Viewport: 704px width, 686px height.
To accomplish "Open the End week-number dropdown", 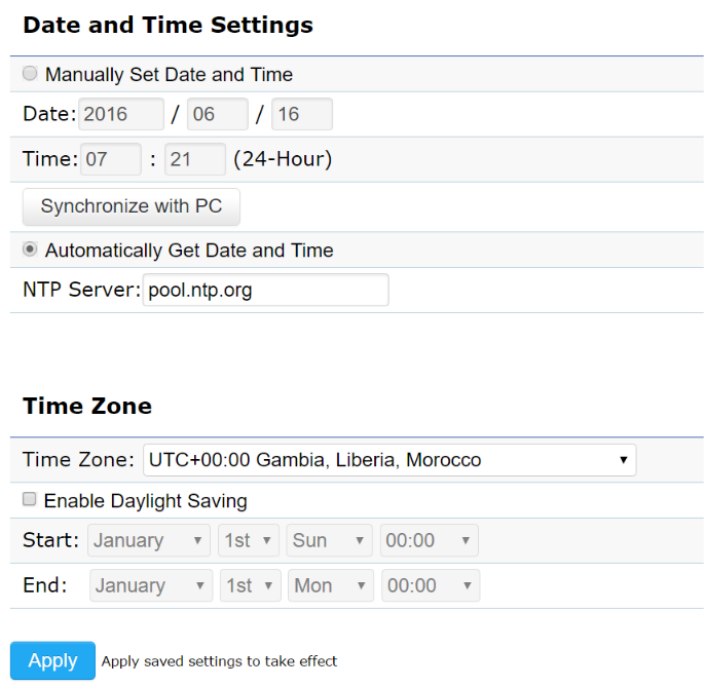I will coord(250,586).
